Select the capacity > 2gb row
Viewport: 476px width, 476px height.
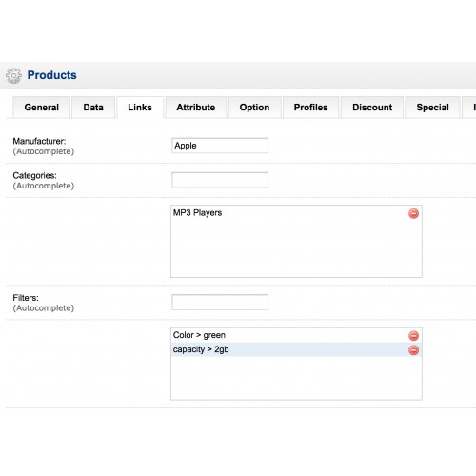pos(296,349)
